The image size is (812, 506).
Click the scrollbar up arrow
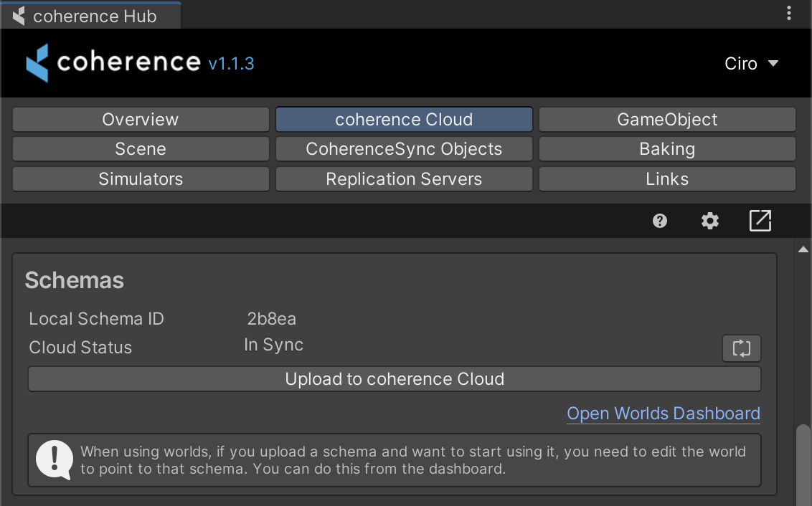803,249
